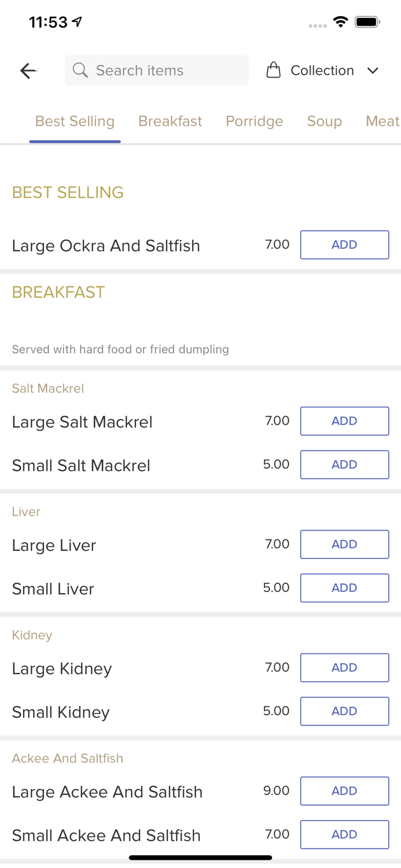The width and height of the screenshot is (401, 868).
Task: Add Small Liver to basket
Action: pyautogui.click(x=344, y=588)
